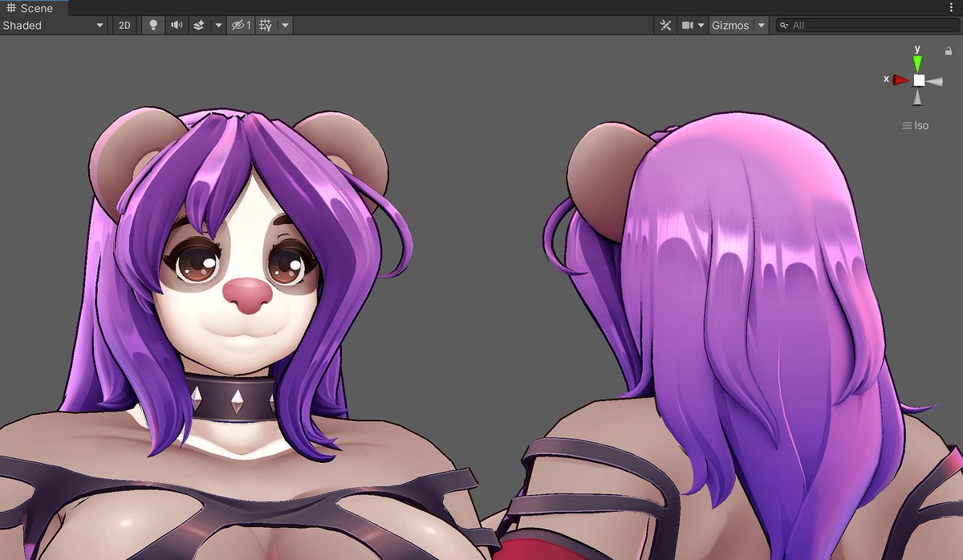Open the Shaded draw mode dropdown
The height and width of the screenshot is (560, 963).
coord(54,26)
